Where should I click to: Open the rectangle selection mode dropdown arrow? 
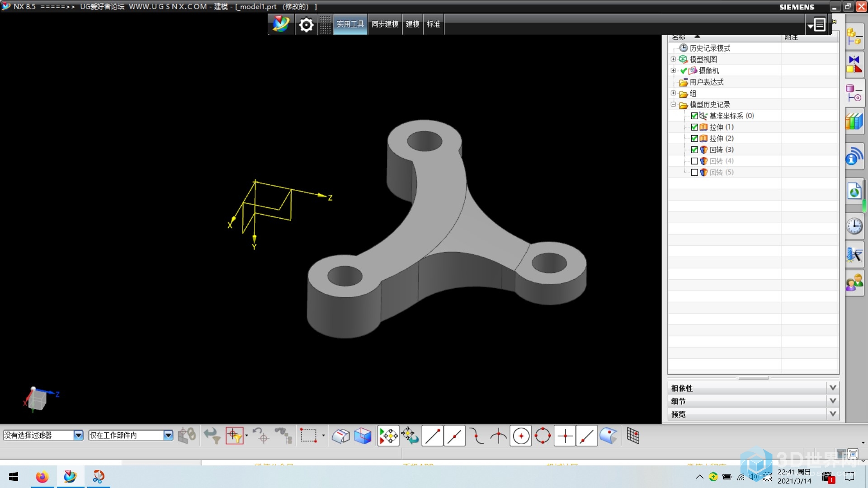[x=323, y=436]
